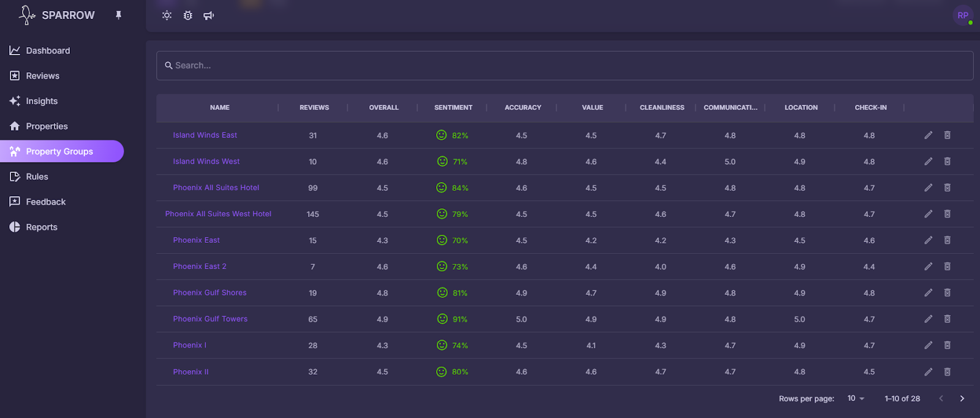Click the 1–10 of 28 text

902,398
